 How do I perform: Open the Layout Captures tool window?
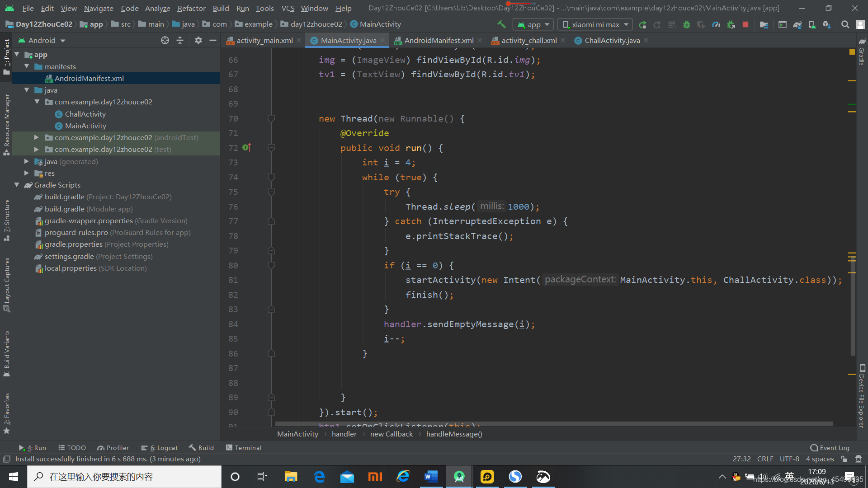(6, 285)
